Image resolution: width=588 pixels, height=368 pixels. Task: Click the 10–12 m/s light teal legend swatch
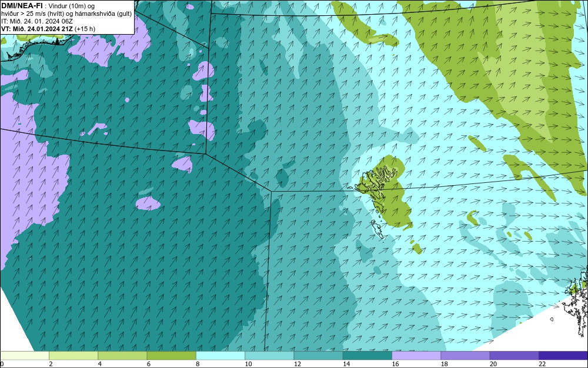tap(269, 356)
